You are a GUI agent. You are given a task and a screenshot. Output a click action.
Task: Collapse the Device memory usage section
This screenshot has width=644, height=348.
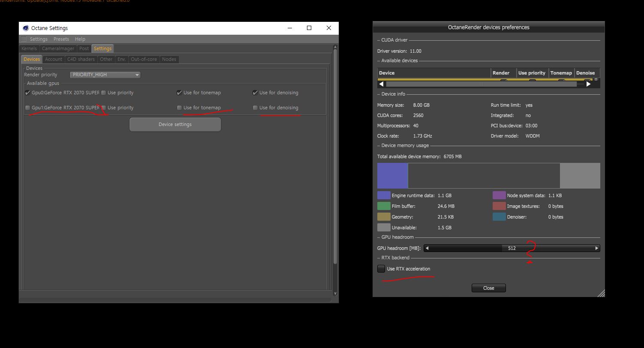coord(379,145)
